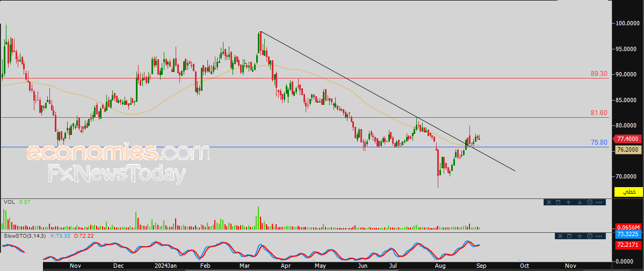Open more options for VOL panel
Image resolution: width=644 pixels, height=271 pixels.
tap(599, 202)
